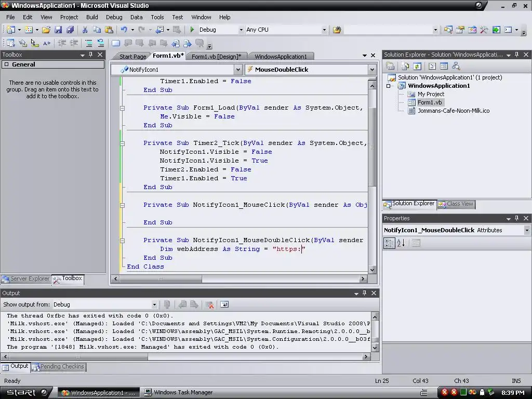The width and height of the screenshot is (532, 399).
Task: Open the Toolbox hammer-and-wrench icon
Action: [x=484, y=30]
